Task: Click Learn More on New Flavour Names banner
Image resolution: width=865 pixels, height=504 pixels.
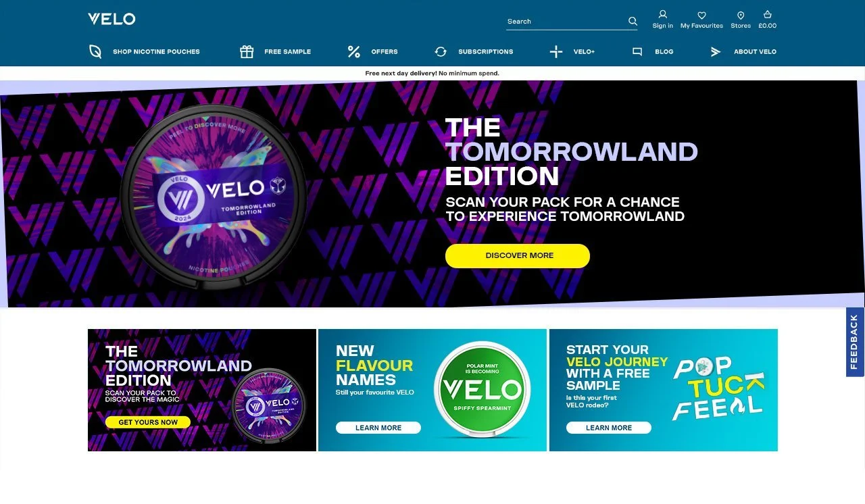Action: click(378, 428)
